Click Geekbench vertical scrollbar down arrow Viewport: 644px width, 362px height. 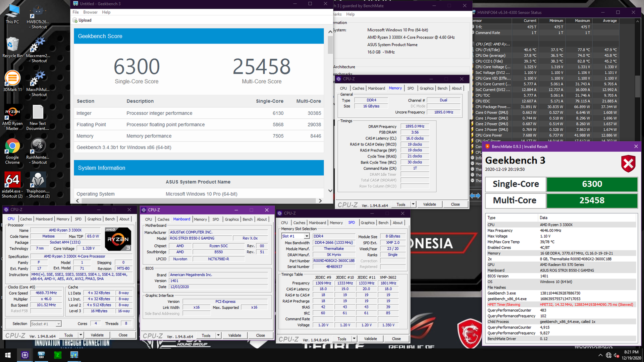(x=330, y=191)
